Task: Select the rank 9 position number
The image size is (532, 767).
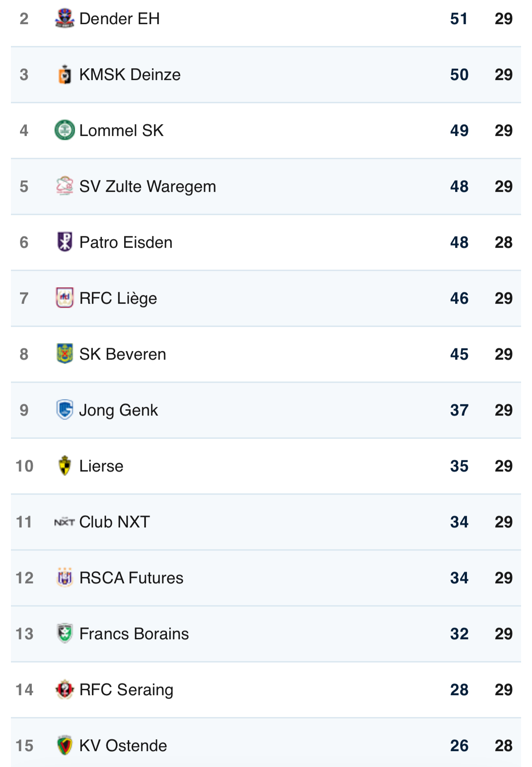Action: pyautogui.click(x=24, y=410)
